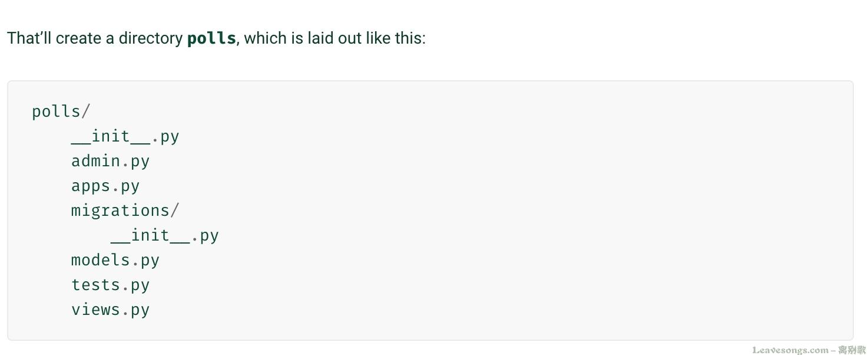Click the 离别歌 text in watermark
868x355 pixels.
[852, 350]
